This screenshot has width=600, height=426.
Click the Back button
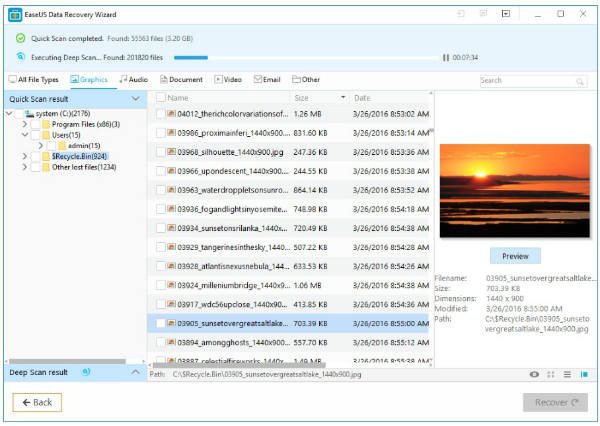tap(37, 402)
